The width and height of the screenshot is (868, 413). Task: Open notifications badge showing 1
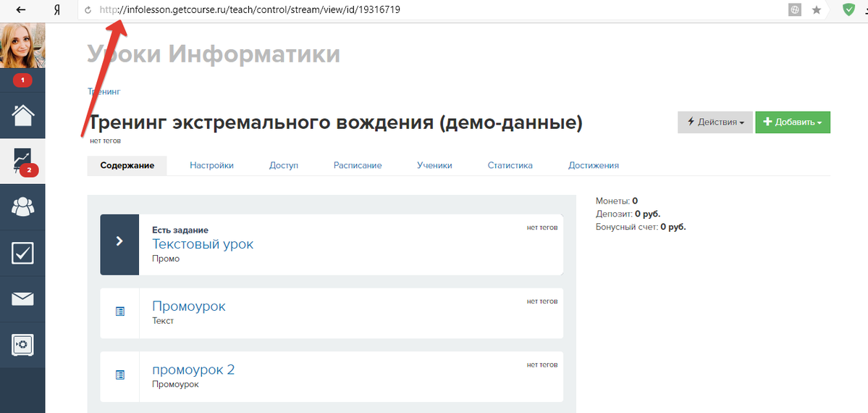[22, 80]
